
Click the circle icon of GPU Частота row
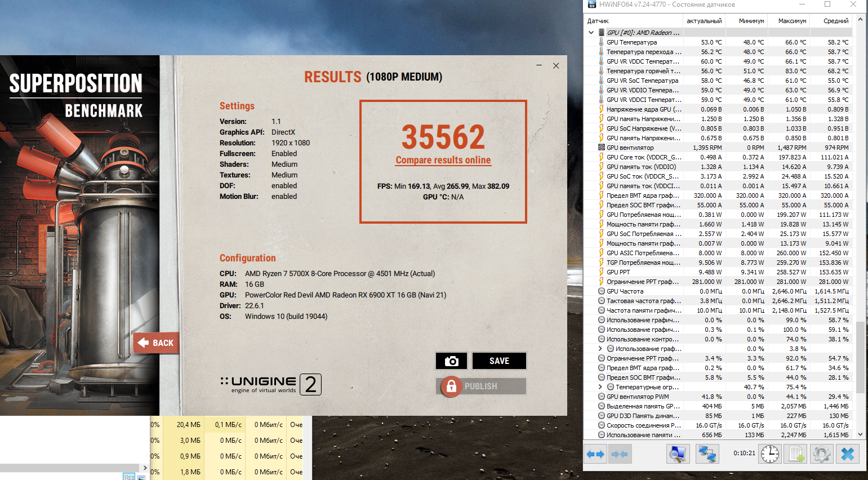(x=601, y=291)
